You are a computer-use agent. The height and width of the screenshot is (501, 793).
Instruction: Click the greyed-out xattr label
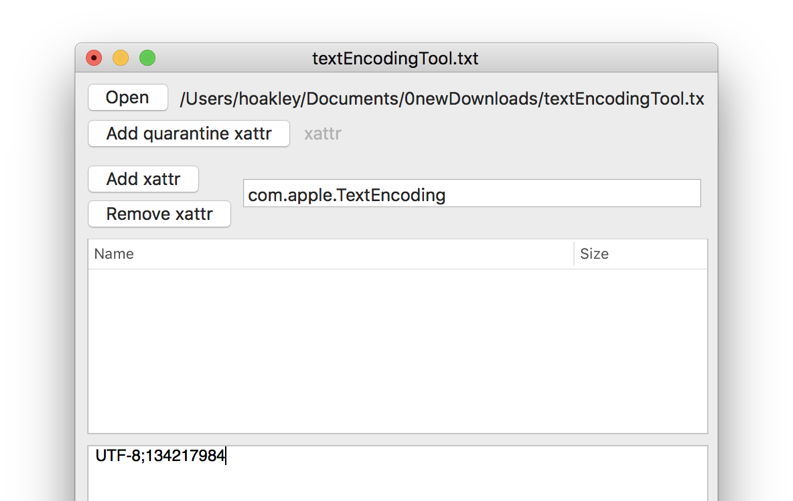click(x=322, y=134)
